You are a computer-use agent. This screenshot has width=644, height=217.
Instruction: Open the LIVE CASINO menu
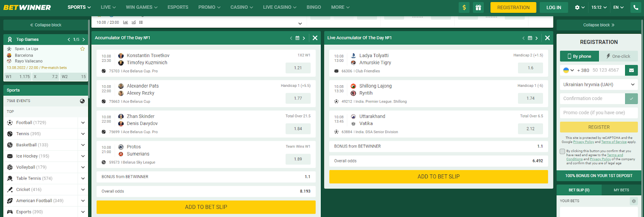tap(280, 7)
